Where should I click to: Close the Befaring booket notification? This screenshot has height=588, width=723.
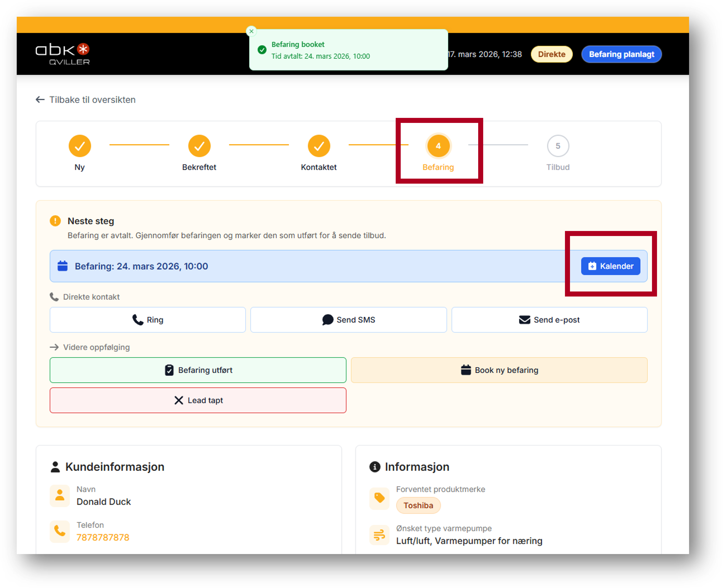tap(251, 31)
